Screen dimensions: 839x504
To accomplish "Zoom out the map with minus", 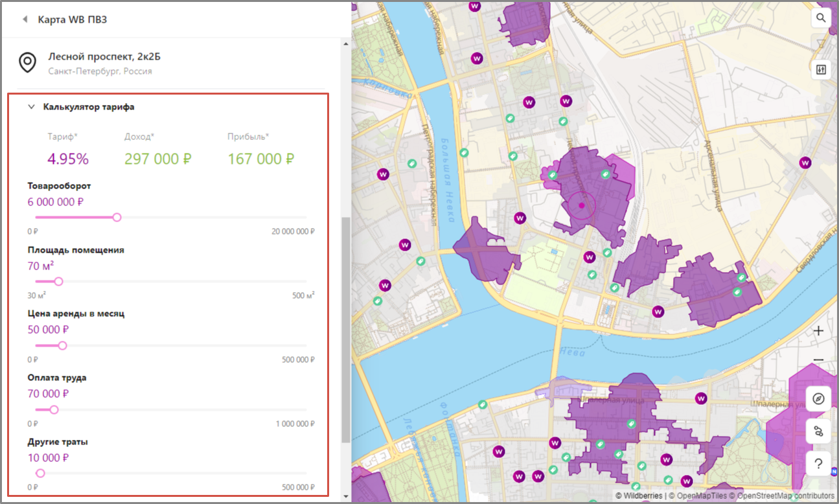I will [x=818, y=360].
